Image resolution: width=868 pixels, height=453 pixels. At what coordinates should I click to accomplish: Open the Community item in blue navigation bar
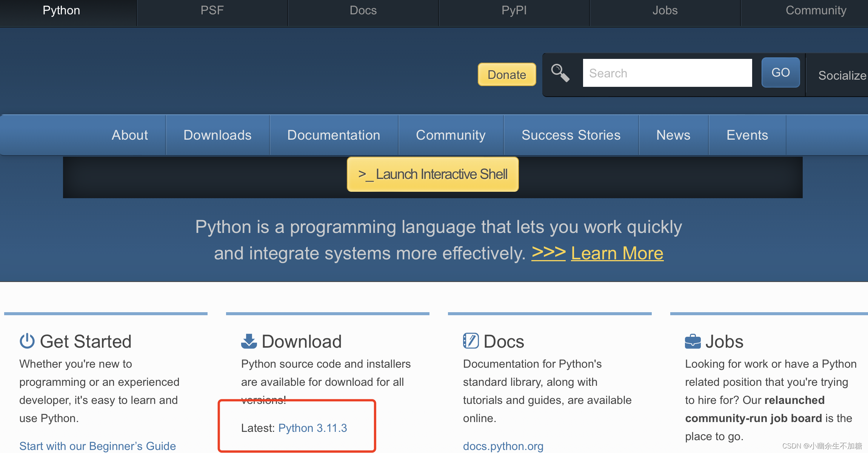click(x=451, y=135)
